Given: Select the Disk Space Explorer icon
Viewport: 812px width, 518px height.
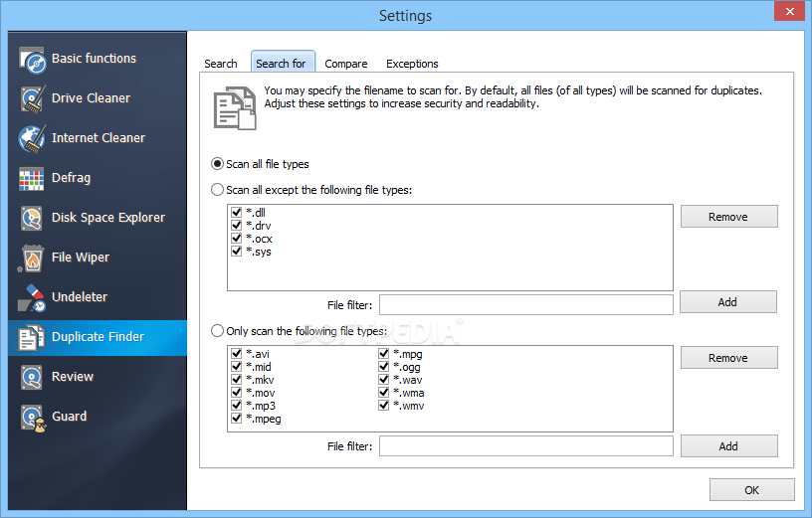Looking at the screenshot, I should click(x=32, y=218).
